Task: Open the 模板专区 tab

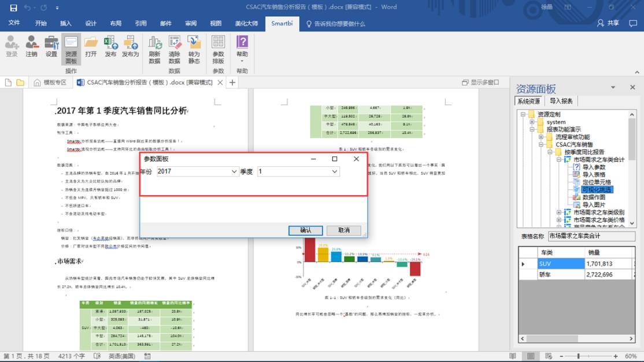Action: coord(50,83)
